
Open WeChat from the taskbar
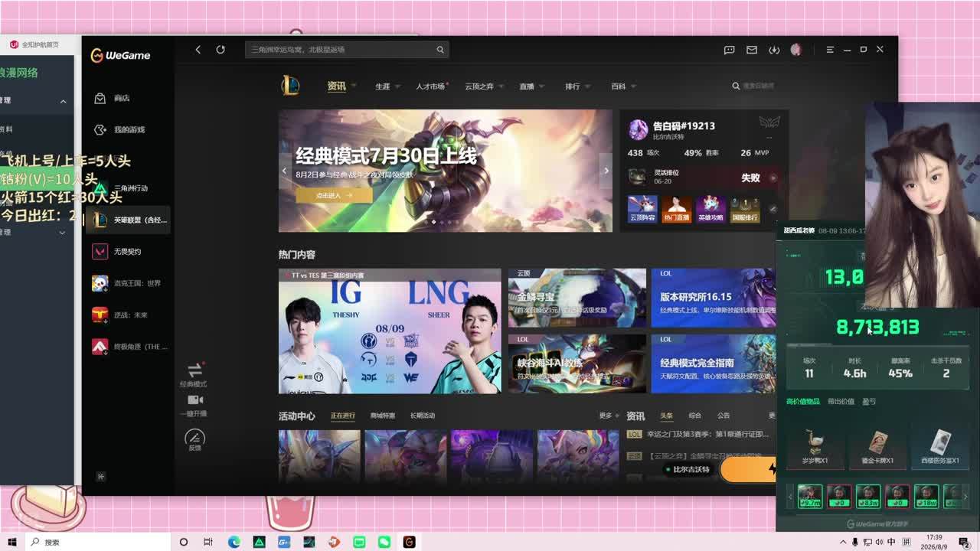click(x=384, y=542)
